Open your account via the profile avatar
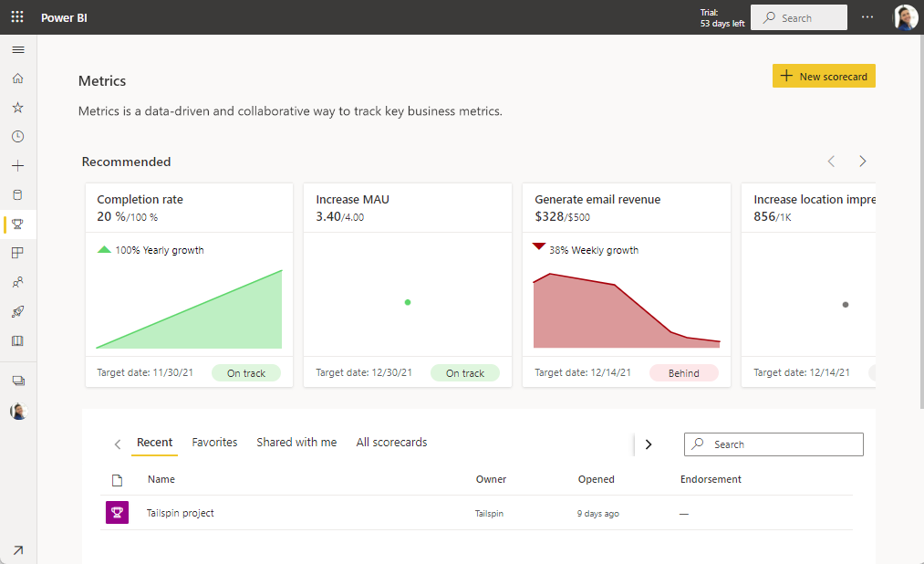Screen dimensions: 924x564 coord(905,16)
